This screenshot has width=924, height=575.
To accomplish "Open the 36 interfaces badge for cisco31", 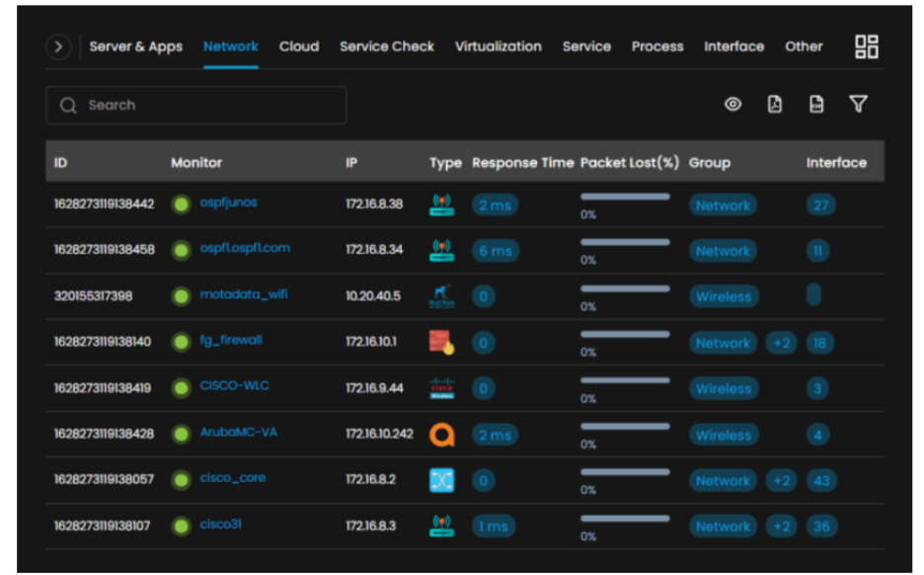I will pyautogui.click(x=821, y=526).
